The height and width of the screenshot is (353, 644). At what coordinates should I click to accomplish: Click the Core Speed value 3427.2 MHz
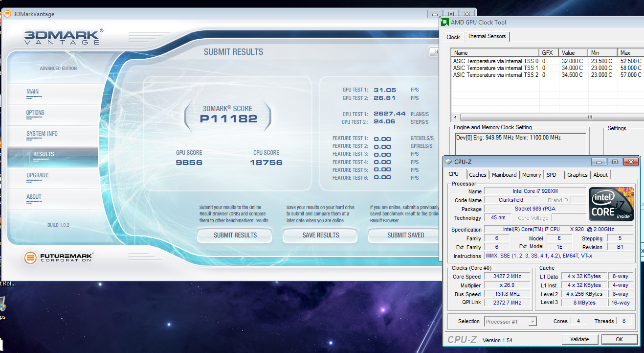pos(507,277)
